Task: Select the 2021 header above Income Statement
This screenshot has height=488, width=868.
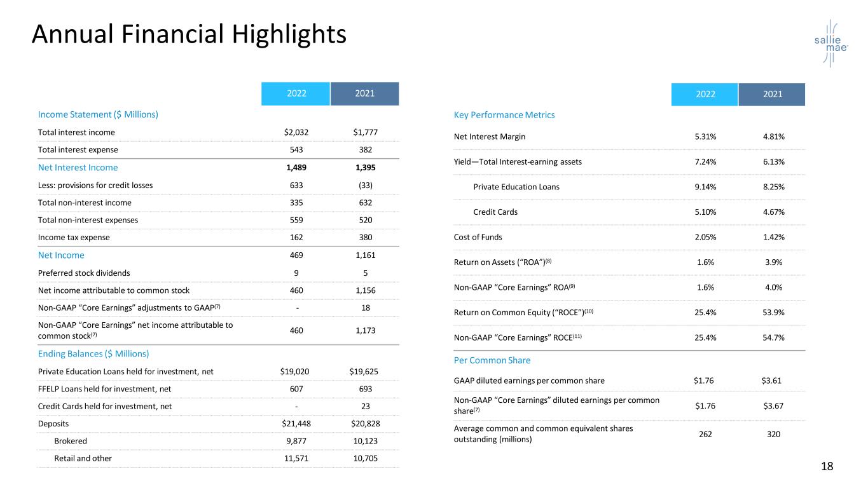Action: coord(364,94)
